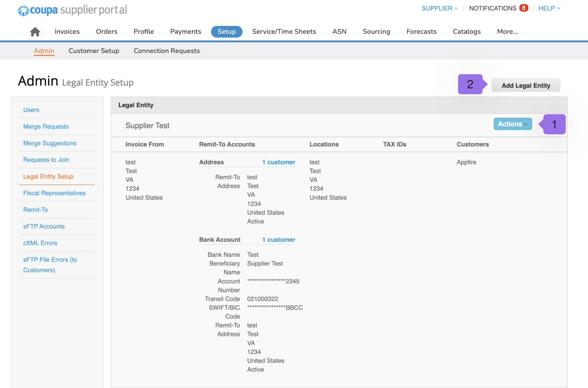The height and width of the screenshot is (388, 588).
Task: Click the Beneficiary Name value Supplier Test
Action: tap(265, 263)
